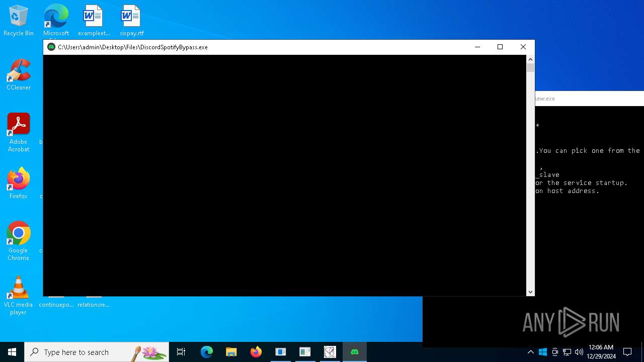Click the Windows Start button
Viewport: 644px width, 362px height.
click(12, 352)
